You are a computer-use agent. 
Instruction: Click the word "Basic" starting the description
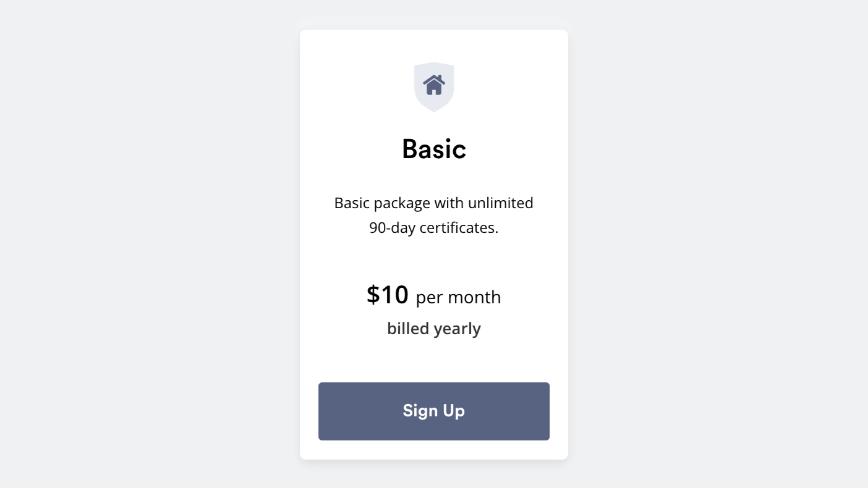coord(352,203)
